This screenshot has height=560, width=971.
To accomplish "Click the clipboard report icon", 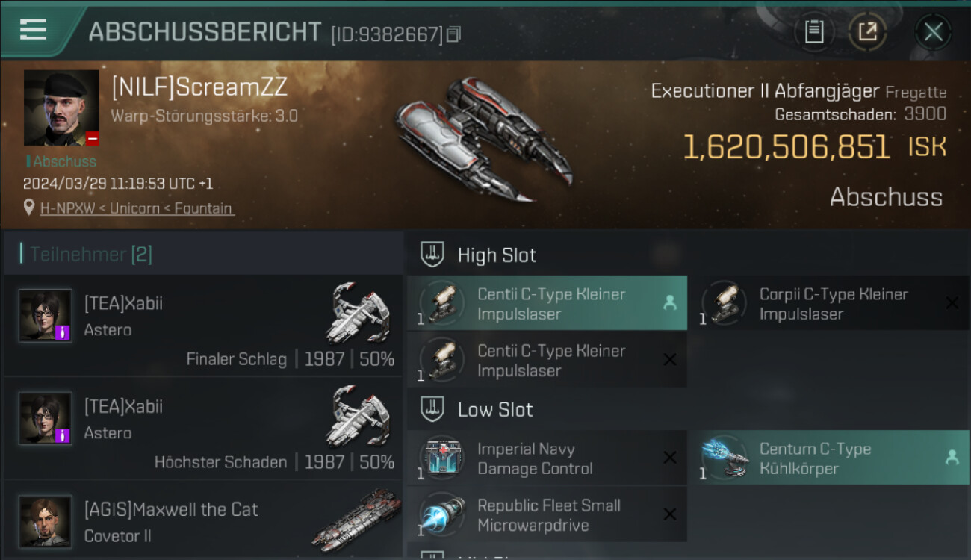I will [x=813, y=32].
